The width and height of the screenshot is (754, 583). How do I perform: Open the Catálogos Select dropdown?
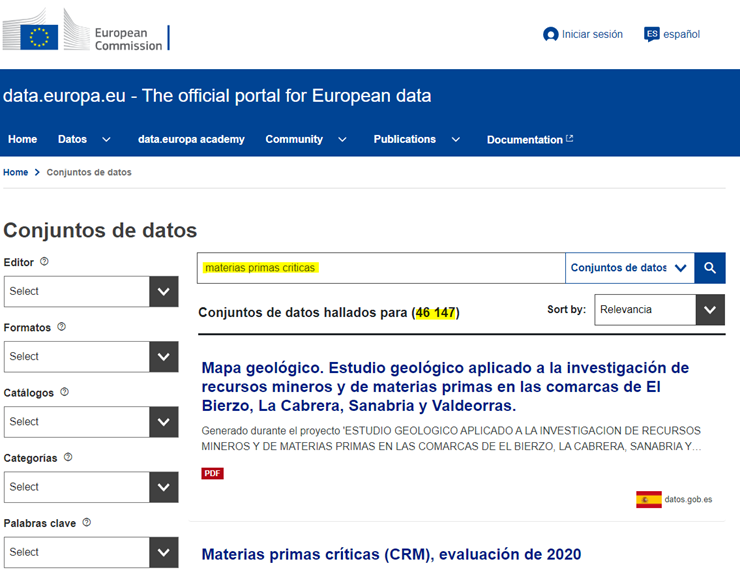tap(91, 422)
